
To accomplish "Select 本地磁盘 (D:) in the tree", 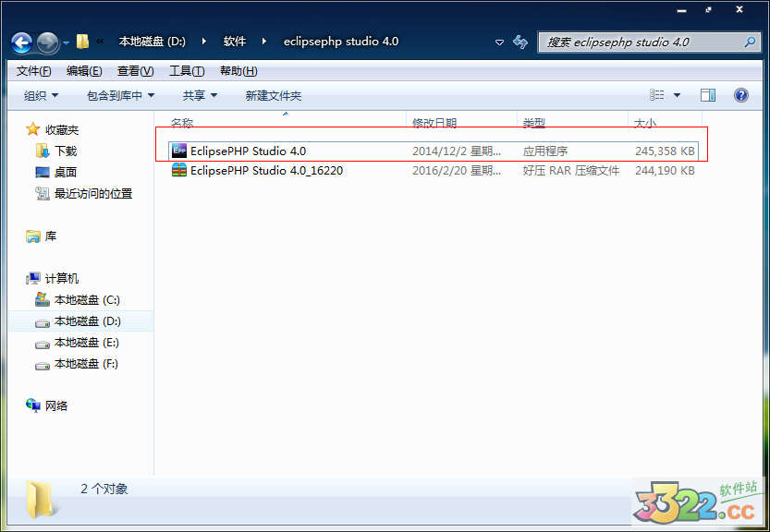I will click(88, 321).
